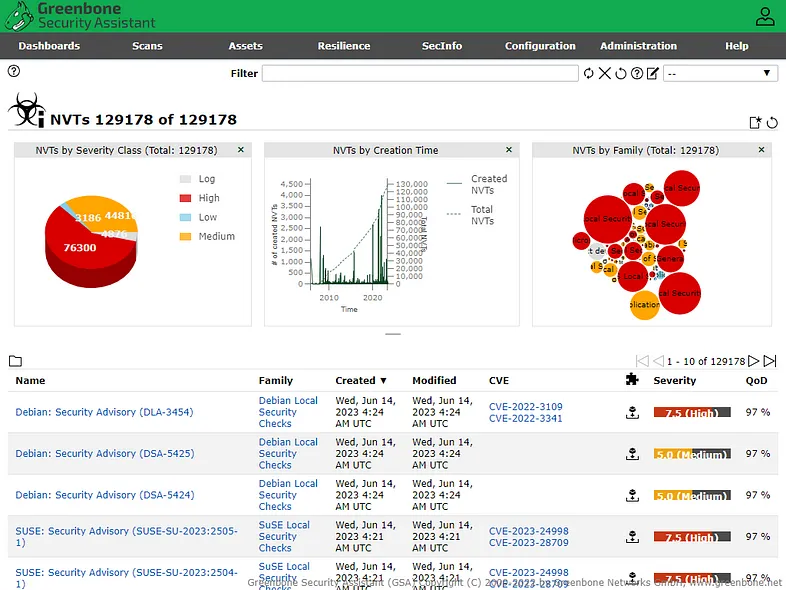
Task: Open the user account icon
Action: [x=764, y=17]
